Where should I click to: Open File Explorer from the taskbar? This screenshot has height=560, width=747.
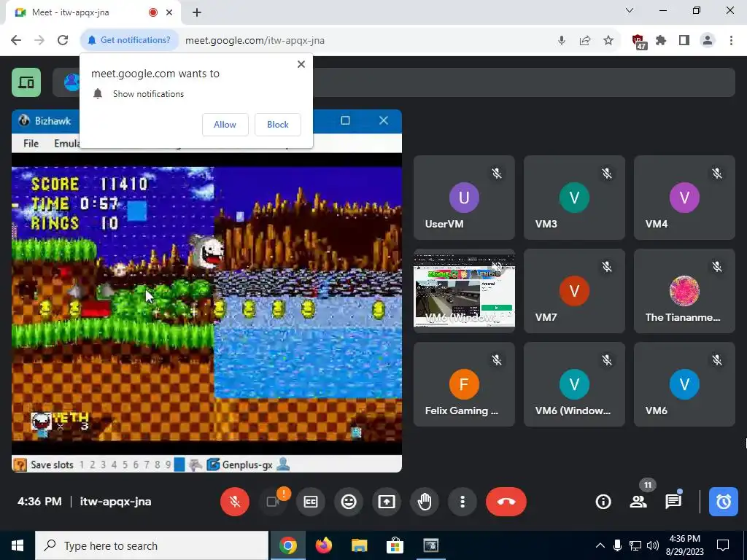359,545
